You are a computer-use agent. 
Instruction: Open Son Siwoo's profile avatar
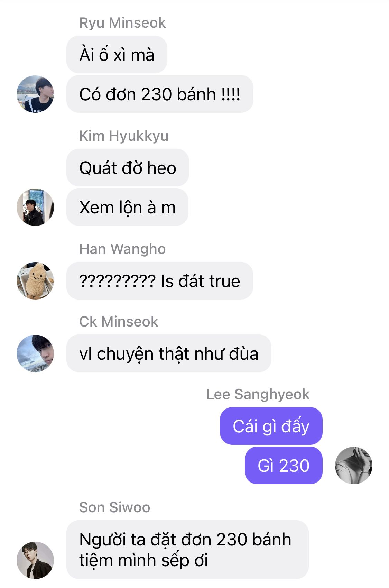[35, 560]
